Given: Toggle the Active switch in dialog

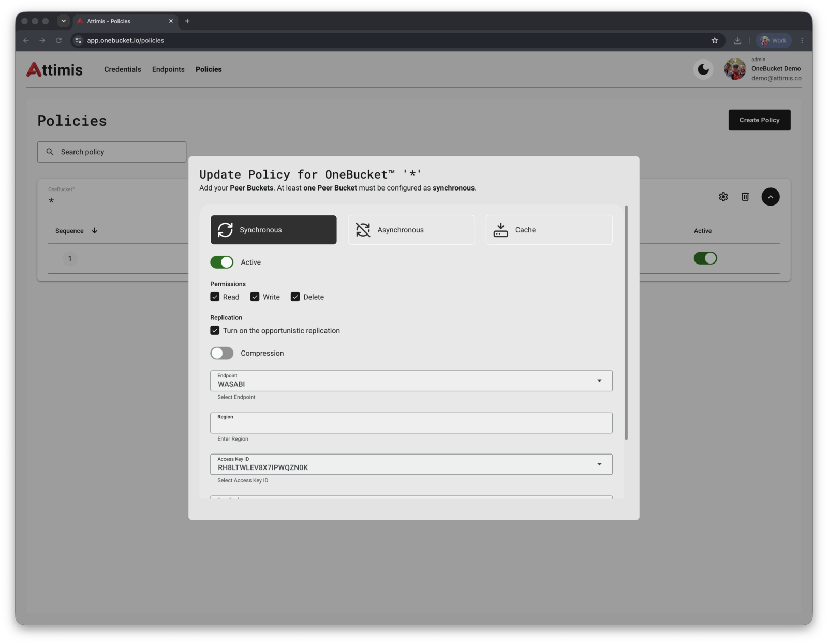Looking at the screenshot, I should [221, 262].
